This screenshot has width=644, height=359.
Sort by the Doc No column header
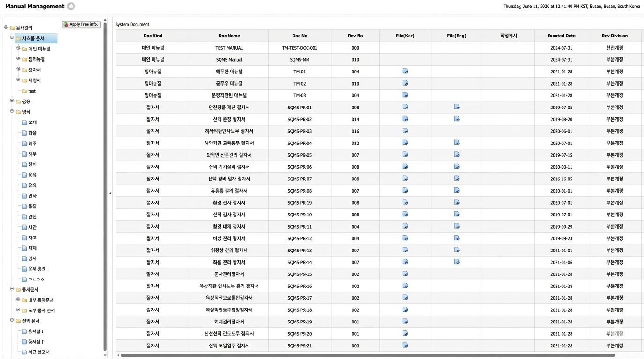point(300,36)
